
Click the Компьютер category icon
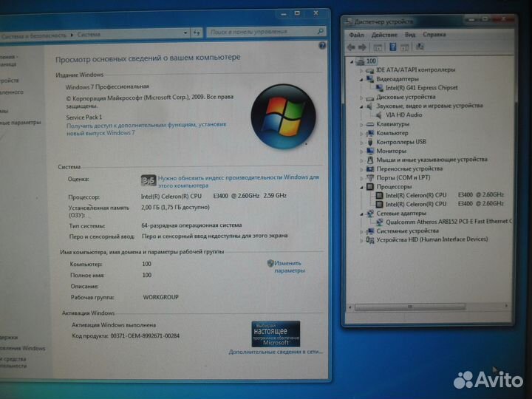(370, 133)
